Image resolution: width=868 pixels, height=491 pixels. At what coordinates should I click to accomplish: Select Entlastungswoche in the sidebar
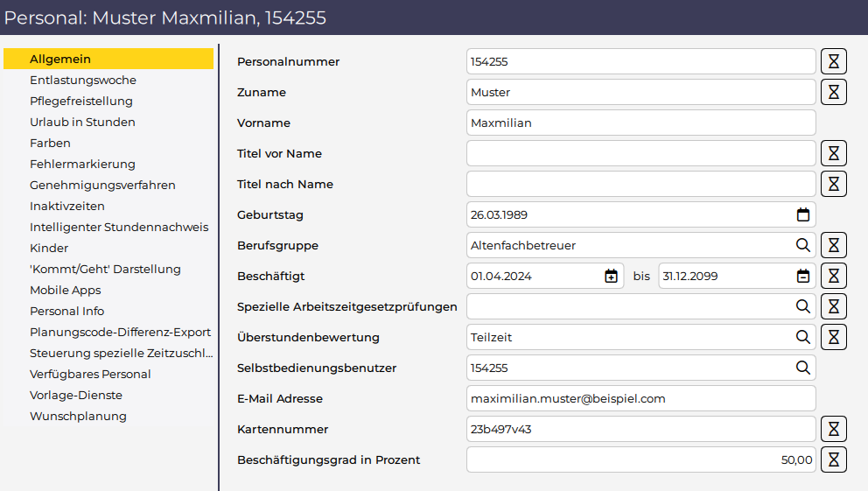83,80
